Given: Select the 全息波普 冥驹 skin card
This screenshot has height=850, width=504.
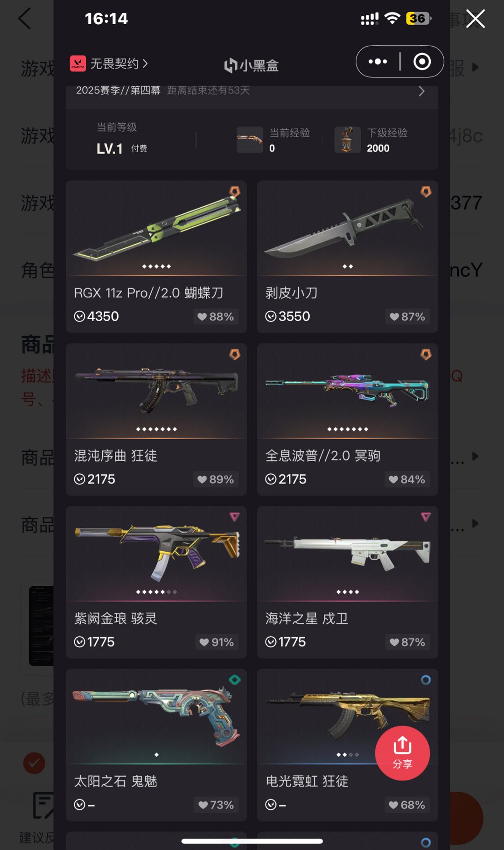Looking at the screenshot, I should point(347,420).
